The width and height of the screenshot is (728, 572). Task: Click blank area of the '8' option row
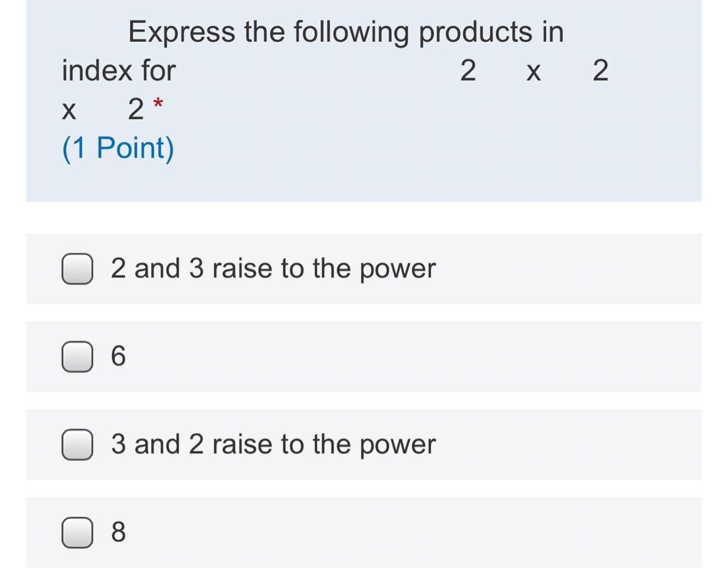(x=425, y=533)
